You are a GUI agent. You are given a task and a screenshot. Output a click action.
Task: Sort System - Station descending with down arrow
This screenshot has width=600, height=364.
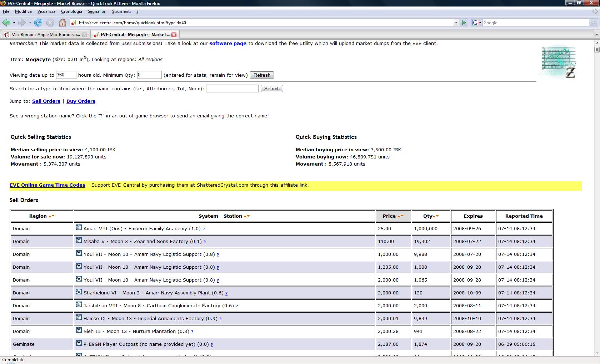click(x=248, y=216)
